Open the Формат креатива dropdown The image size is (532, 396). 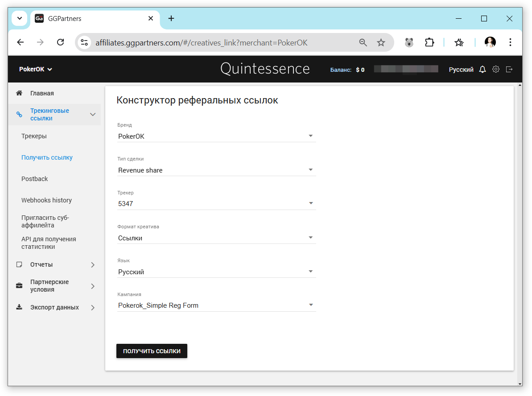(216, 238)
